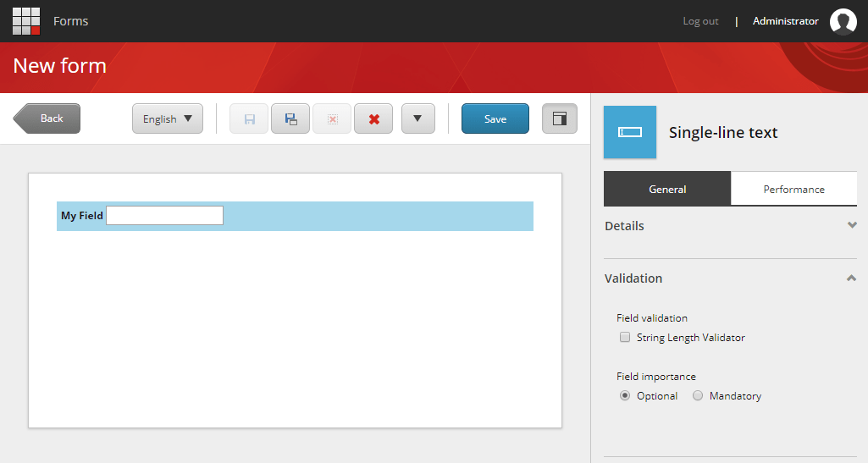Click the blue Save button
This screenshot has width=868, height=463.
[495, 119]
